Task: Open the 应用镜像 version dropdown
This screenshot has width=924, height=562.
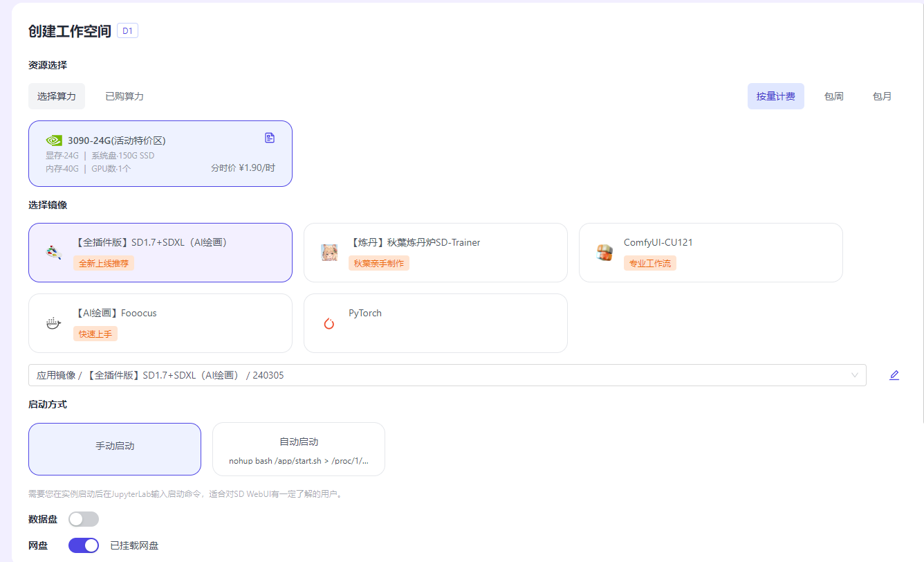Action: click(856, 374)
